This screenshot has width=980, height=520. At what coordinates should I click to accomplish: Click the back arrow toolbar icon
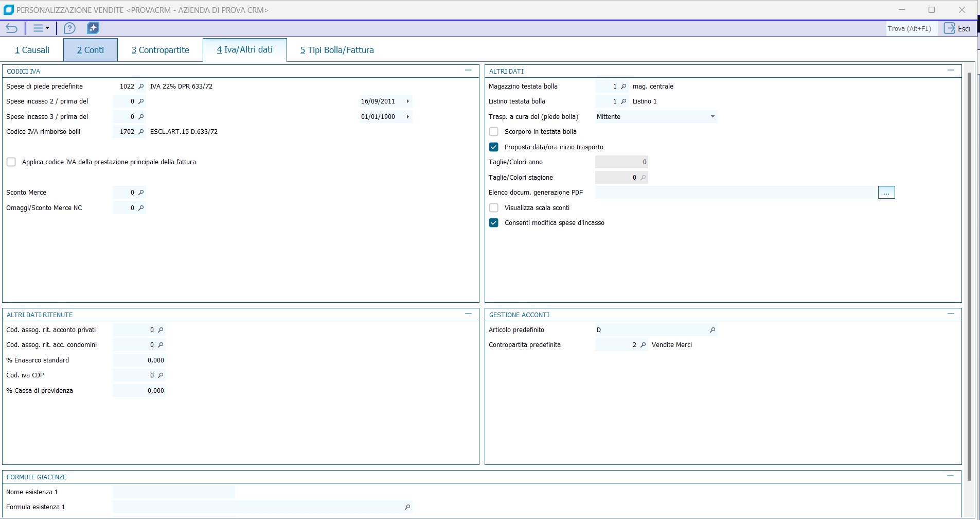pos(12,28)
